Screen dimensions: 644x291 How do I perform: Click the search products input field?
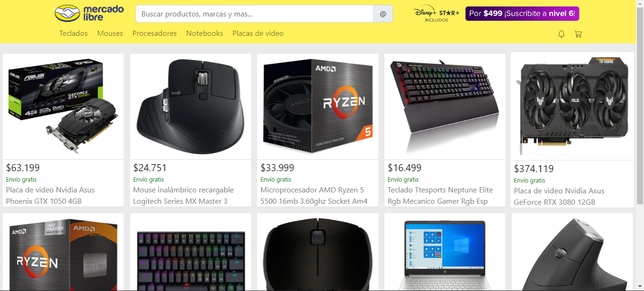254,14
